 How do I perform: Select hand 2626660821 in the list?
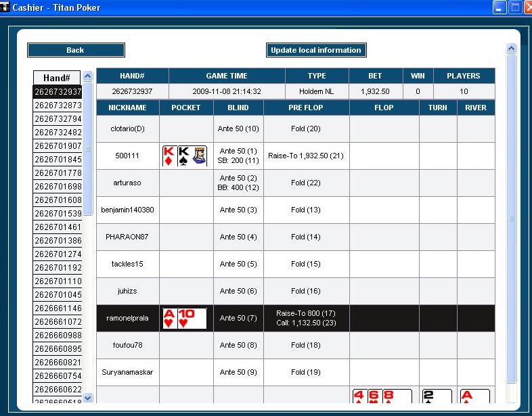point(58,363)
